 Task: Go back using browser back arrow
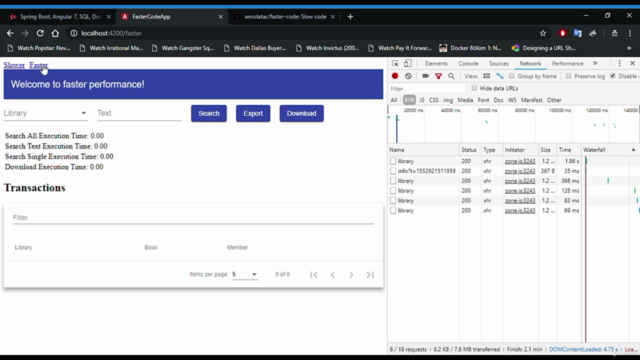(10, 33)
